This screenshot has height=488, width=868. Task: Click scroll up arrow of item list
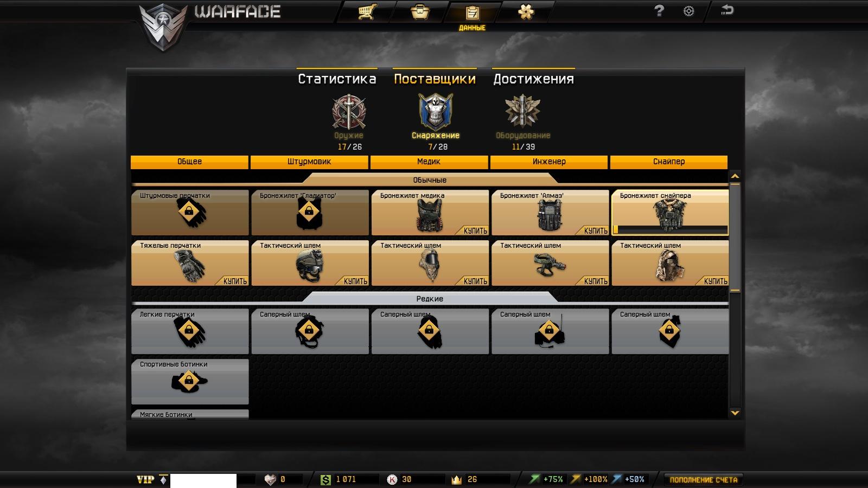click(735, 176)
